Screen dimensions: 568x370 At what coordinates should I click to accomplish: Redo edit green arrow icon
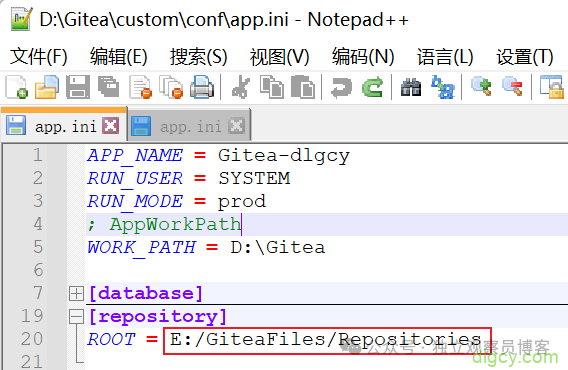pos(373,87)
